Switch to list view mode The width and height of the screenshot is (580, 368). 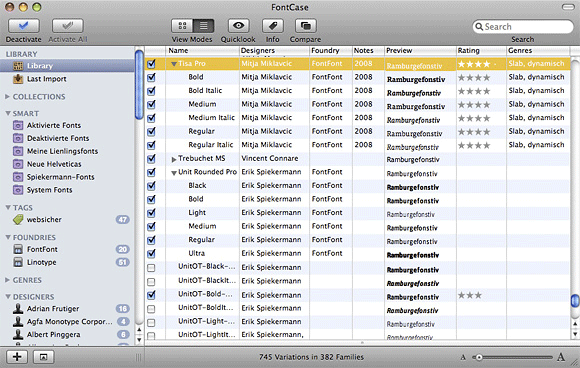click(203, 26)
